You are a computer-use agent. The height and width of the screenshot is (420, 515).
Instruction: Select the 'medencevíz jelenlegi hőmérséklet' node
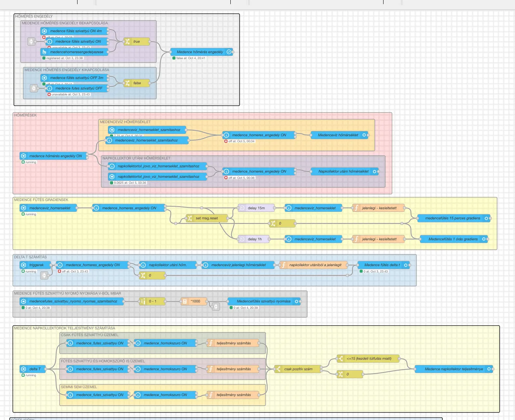click(x=238, y=265)
